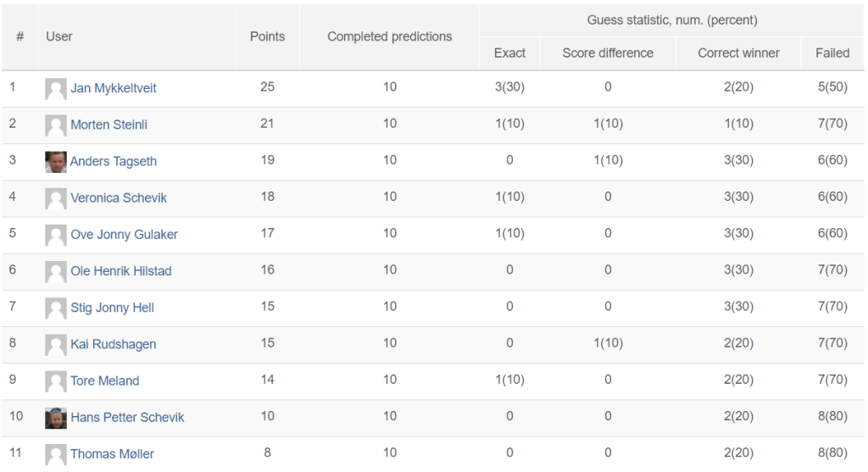Viewport: 868px width, 472px height.
Task: Click Ole Henrik Hilstad's avatar icon
Action: [x=55, y=271]
